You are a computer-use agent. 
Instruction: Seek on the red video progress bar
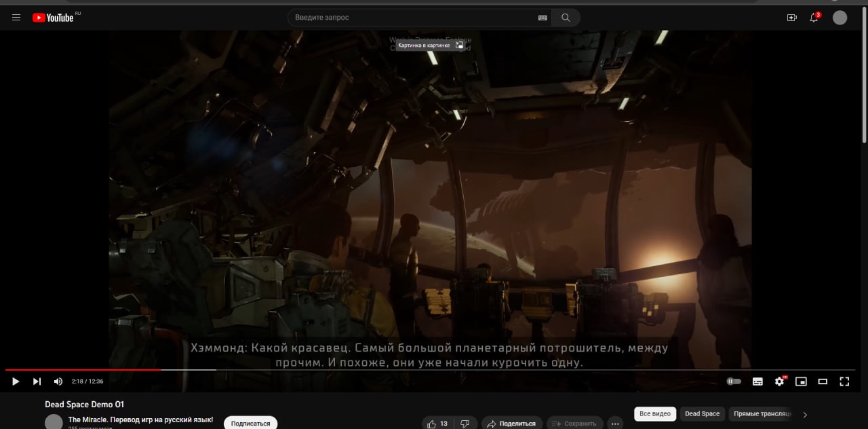click(430, 370)
